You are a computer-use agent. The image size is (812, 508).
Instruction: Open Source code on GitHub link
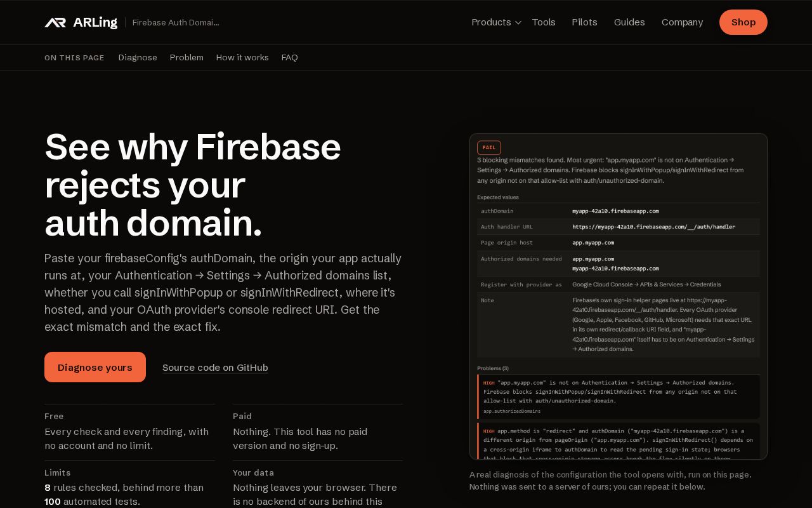[x=215, y=367]
